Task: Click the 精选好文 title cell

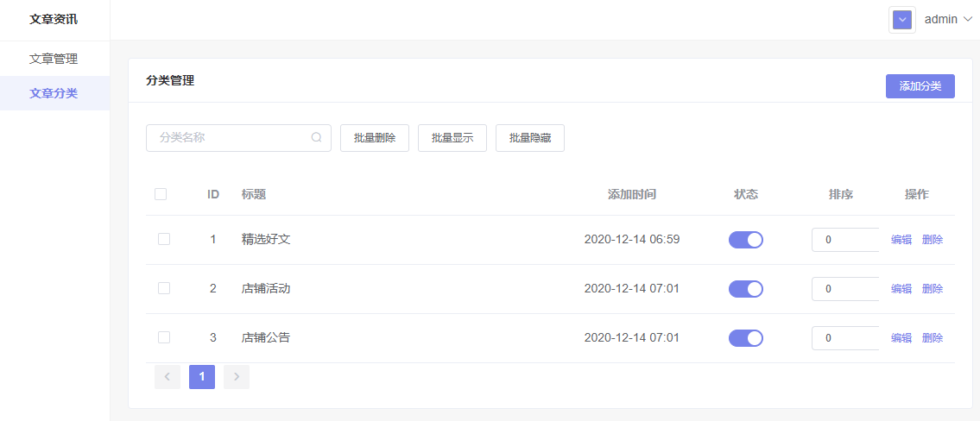Action: (266, 239)
